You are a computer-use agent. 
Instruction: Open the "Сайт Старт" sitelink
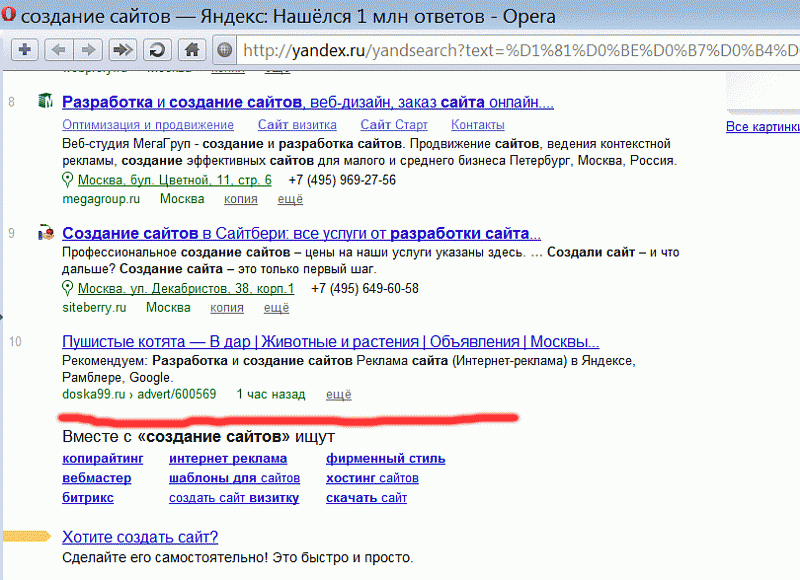[394, 125]
